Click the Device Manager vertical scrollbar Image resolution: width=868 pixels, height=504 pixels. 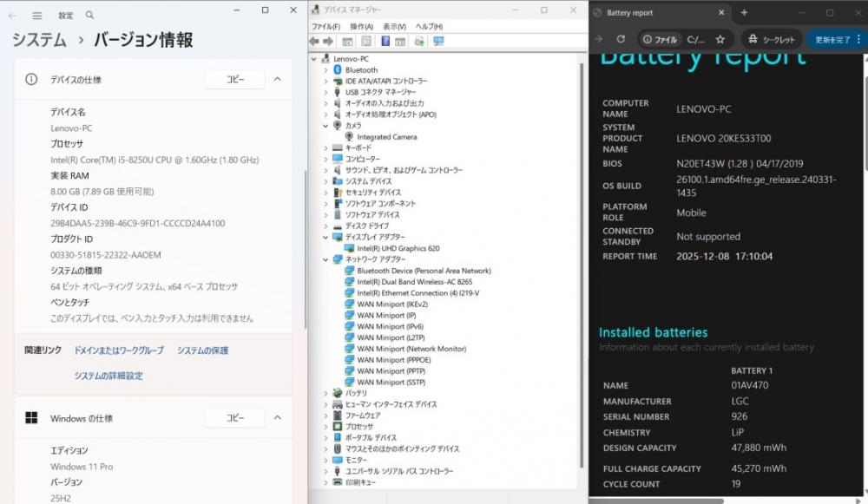(582, 265)
